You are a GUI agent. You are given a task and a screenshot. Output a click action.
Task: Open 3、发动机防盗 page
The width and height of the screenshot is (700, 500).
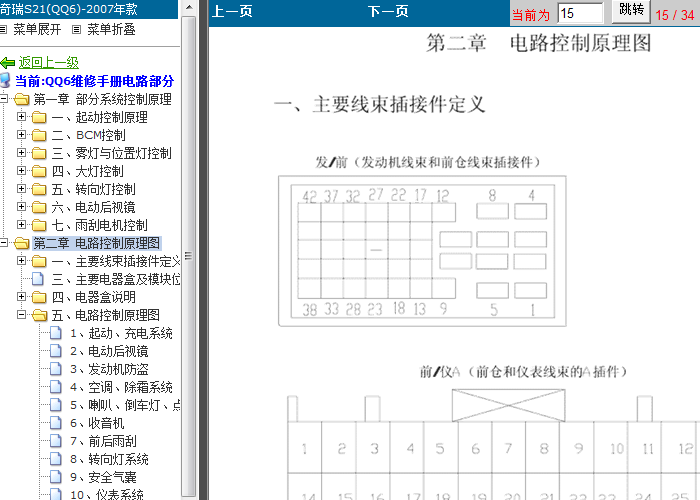pos(109,369)
